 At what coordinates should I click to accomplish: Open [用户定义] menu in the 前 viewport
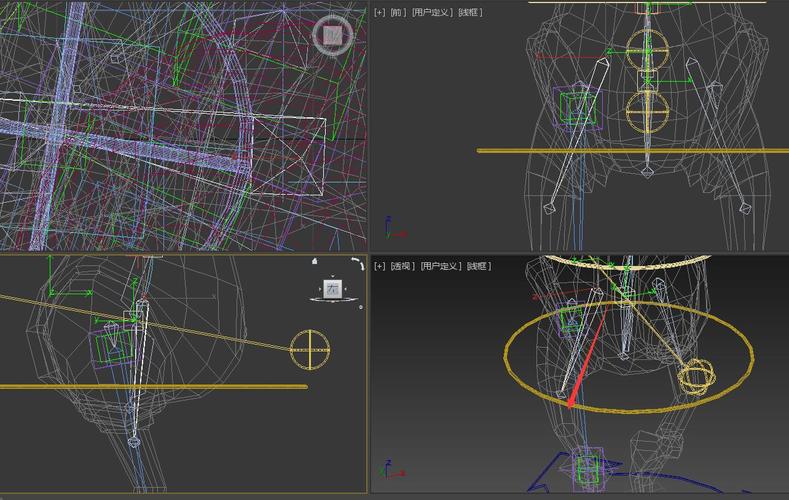click(x=433, y=13)
